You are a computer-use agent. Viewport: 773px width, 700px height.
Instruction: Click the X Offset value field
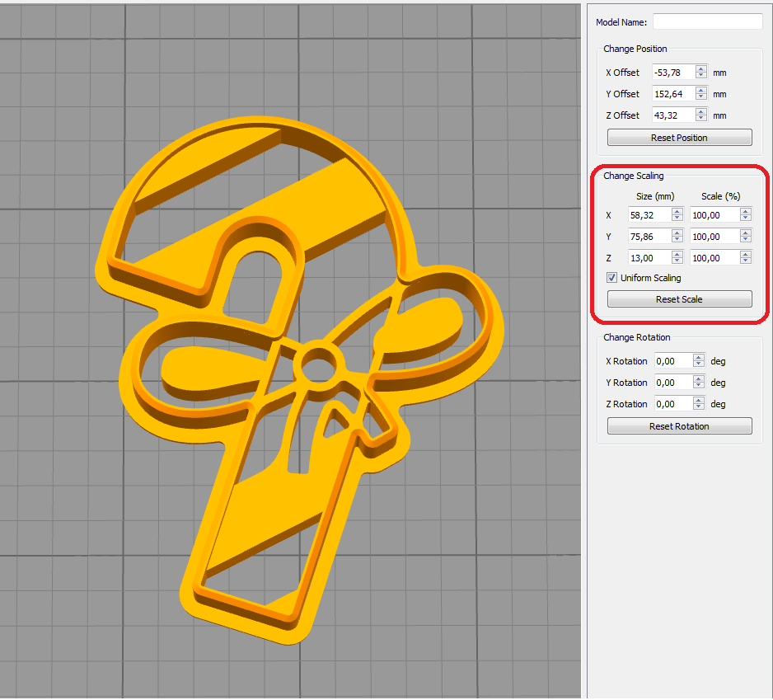point(673,73)
